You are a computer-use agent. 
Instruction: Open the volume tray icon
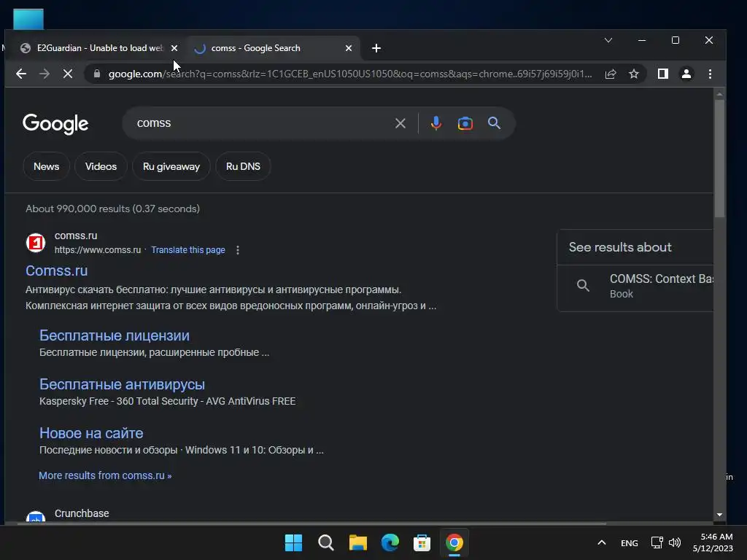[675, 542]
